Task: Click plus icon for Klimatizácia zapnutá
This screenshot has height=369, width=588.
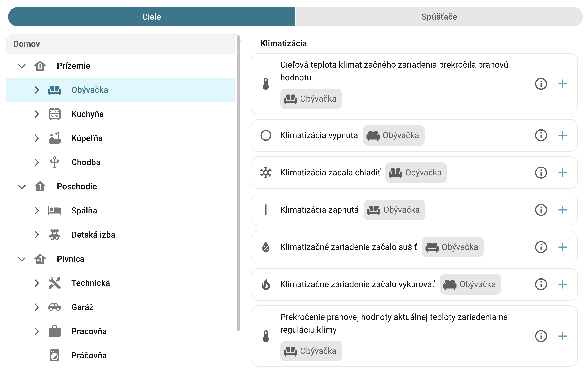Action: pyautogui.click(x=562, y=210)
